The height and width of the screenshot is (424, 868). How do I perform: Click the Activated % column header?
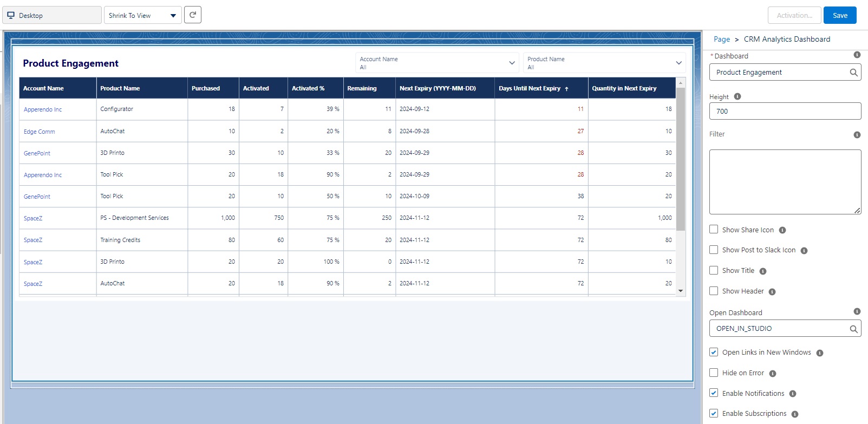[316, 88]
